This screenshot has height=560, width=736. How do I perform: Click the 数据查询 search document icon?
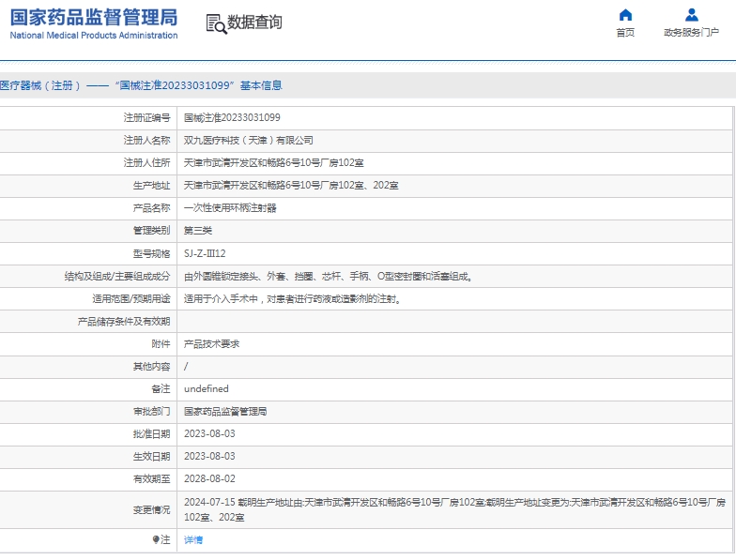pyautogui.click(x=216, y=24)
